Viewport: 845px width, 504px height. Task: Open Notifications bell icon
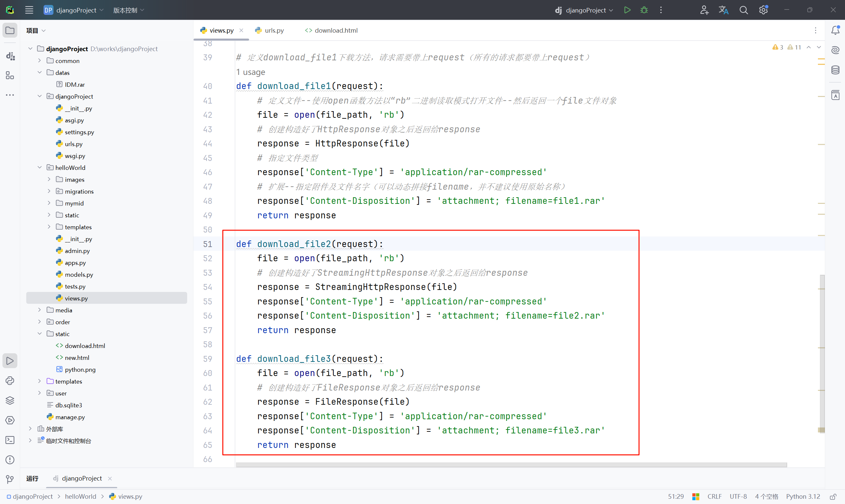pyautogui.click(x=835, y=30)
